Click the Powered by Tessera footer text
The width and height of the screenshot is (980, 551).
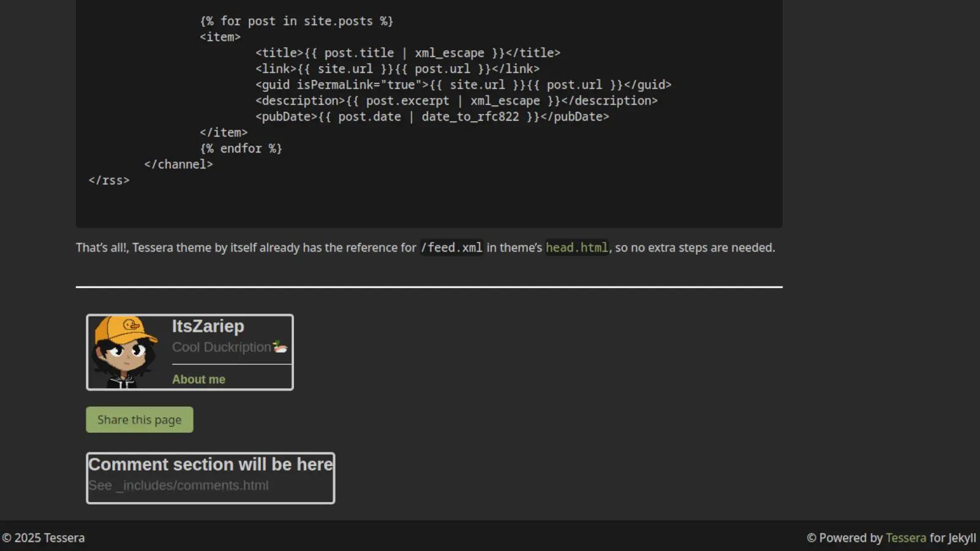coord(850,538)
